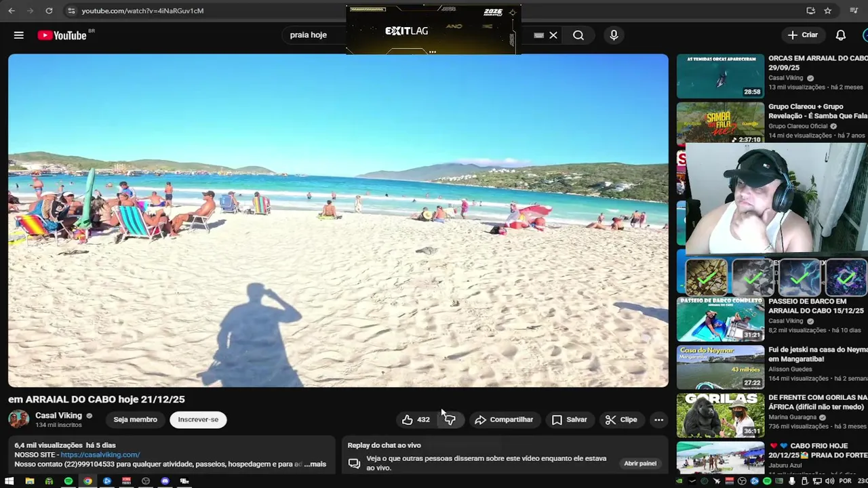The height and width of the screenshot is (488, 868).
Task: Open Grupo Clareou samba video thumbnail
Action: tap(720, 123)
